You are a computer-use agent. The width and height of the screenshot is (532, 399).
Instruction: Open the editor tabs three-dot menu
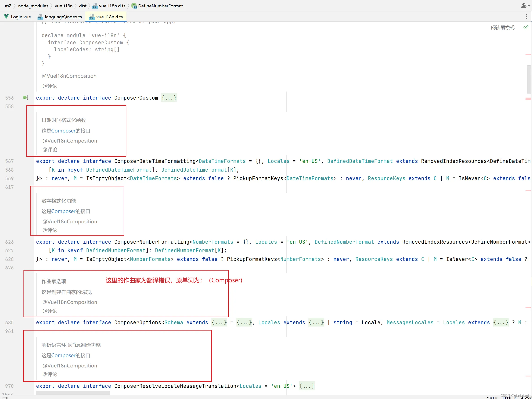coord(526,17)
